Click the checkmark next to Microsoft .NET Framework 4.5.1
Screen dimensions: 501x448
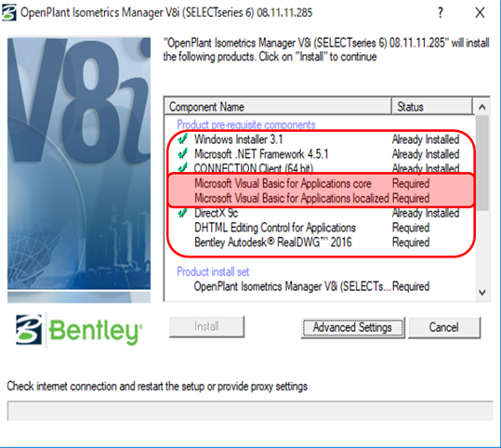point(182,153)
